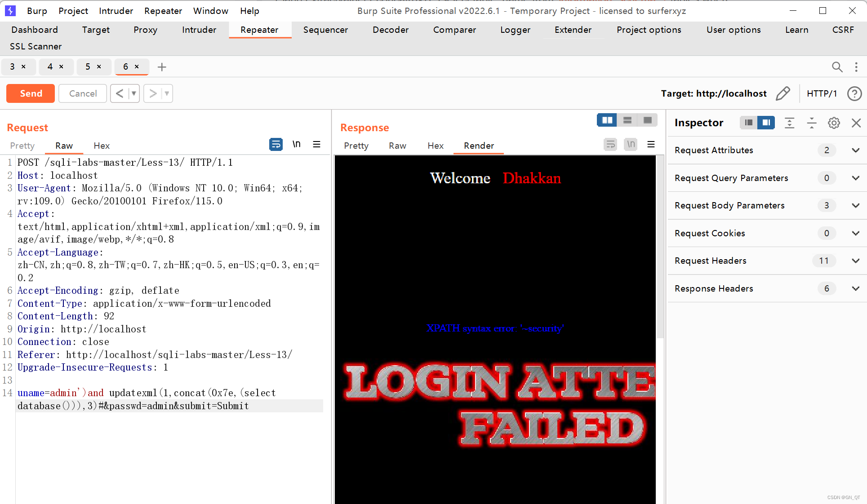Open the Request panel hamburger menu
867x504 pixels.
tap(316, 144)
